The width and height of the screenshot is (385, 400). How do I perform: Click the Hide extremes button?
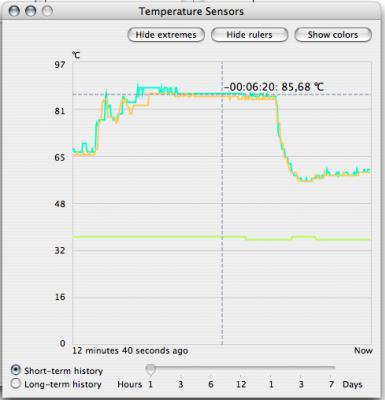(x=166, y=35)
